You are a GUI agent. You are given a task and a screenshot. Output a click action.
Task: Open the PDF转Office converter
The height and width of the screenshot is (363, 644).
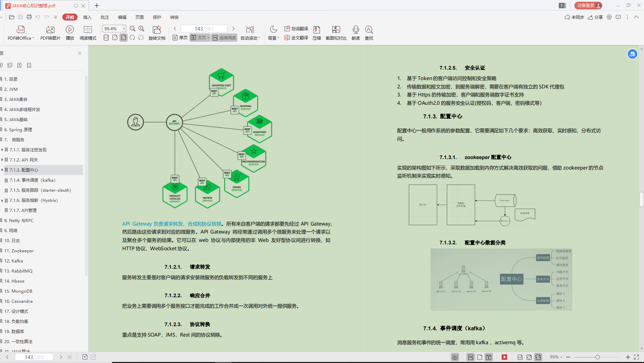pos(21,33)
